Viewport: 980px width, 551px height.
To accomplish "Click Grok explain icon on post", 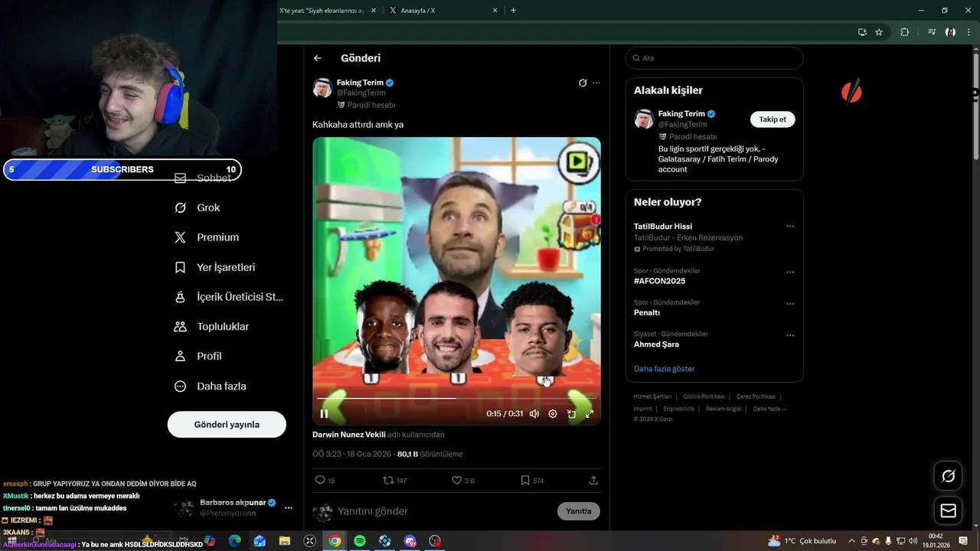I will pyautogui.click(x=583, y=83).
